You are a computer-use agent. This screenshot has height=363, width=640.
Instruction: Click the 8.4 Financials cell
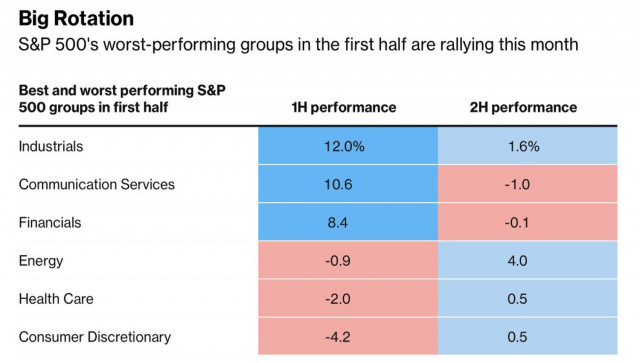tap(348, 222)
